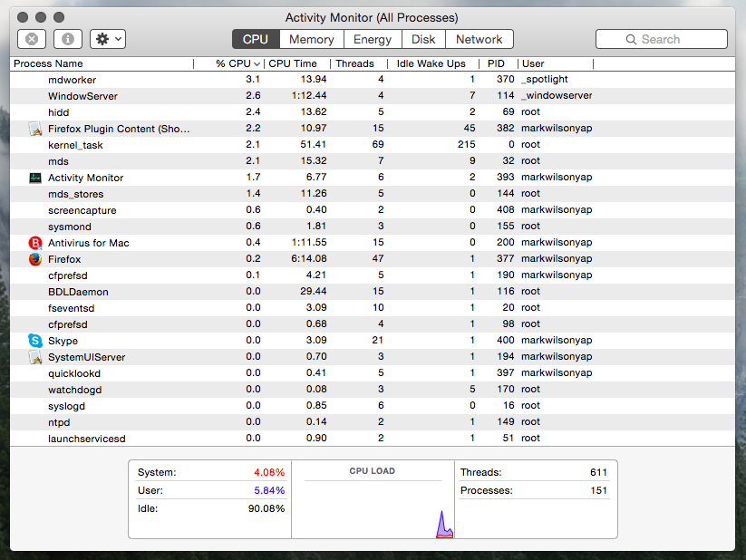Click the Threads count 611
The image size is (746, 560).
click(x=598, y=472)
